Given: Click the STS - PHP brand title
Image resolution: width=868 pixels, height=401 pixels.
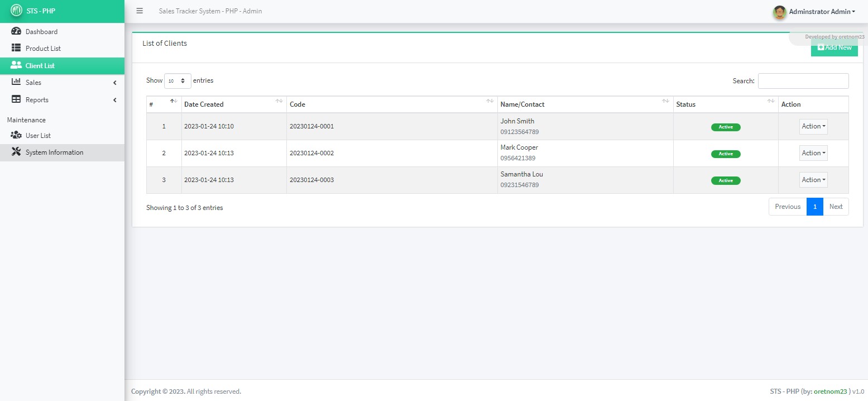Looking at the screenshot, I should point(41,11).
